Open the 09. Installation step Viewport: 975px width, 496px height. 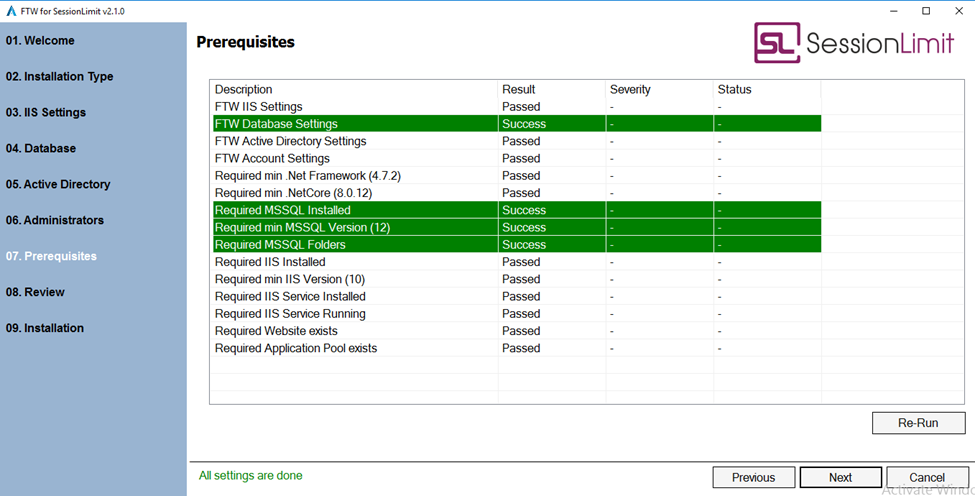(45, 329)
